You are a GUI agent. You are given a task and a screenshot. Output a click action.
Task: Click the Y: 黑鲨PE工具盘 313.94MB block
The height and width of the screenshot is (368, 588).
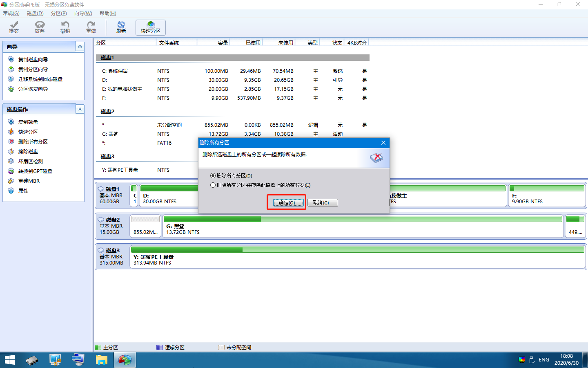coord(358,257)
